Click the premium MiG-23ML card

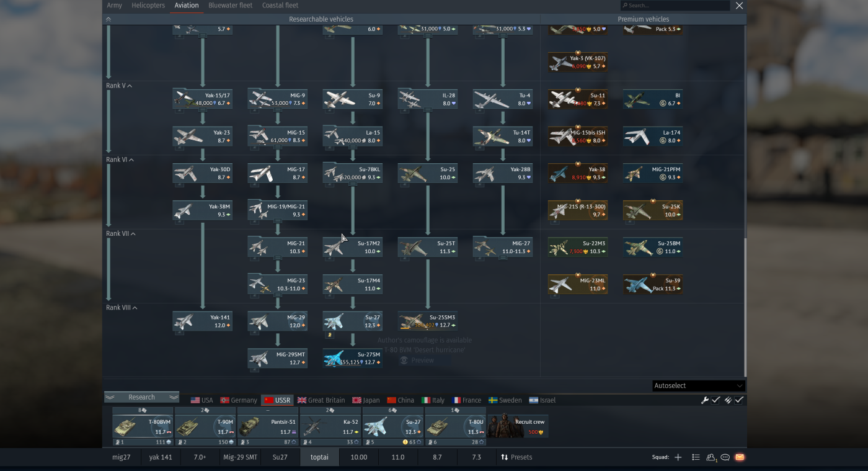coord(578,284)
